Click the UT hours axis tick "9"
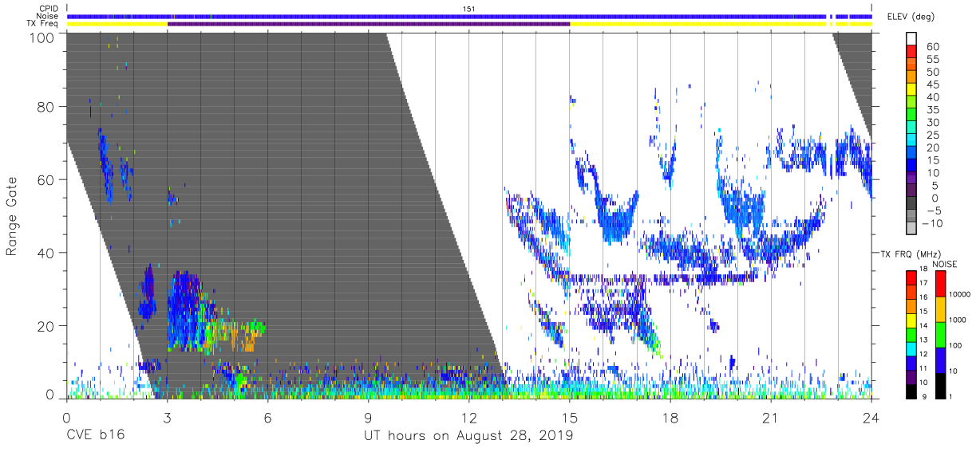The height and width of the screenshot is (452, 980). point(368,418)
